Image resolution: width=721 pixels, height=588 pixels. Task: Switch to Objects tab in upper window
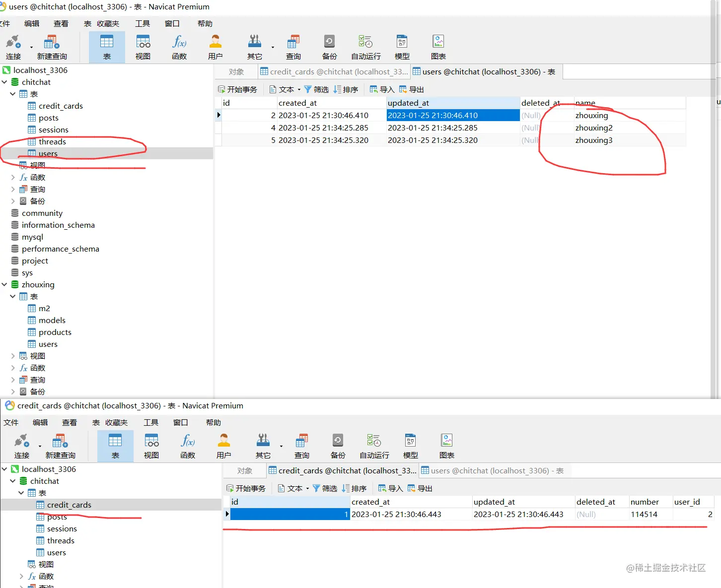[236, 71]
